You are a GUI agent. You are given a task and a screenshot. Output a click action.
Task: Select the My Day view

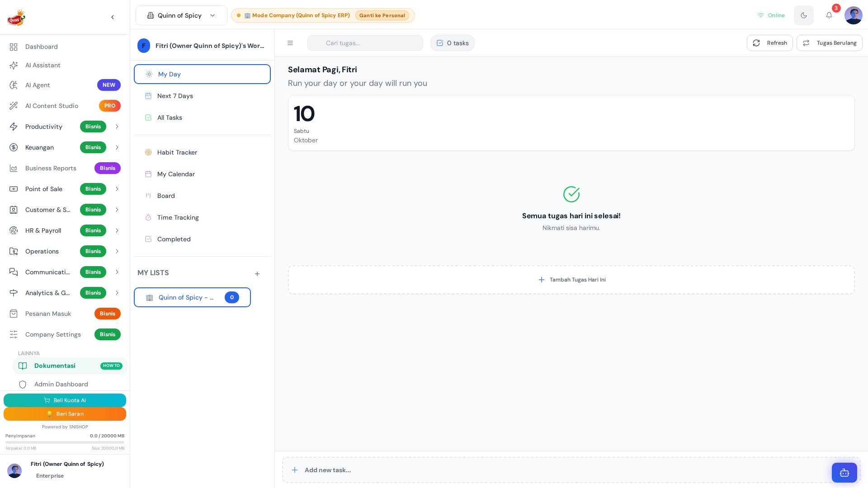click(x=202, y=74)
